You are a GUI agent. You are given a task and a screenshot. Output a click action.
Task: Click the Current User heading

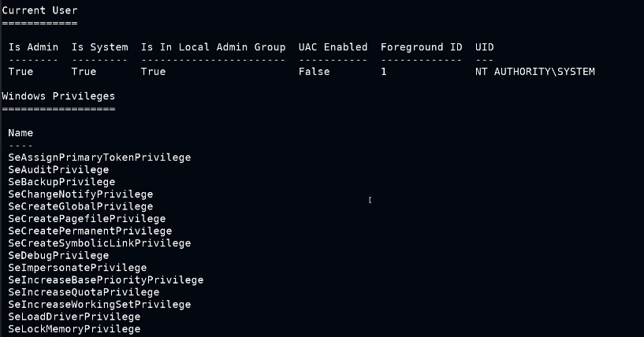[39, 10]
